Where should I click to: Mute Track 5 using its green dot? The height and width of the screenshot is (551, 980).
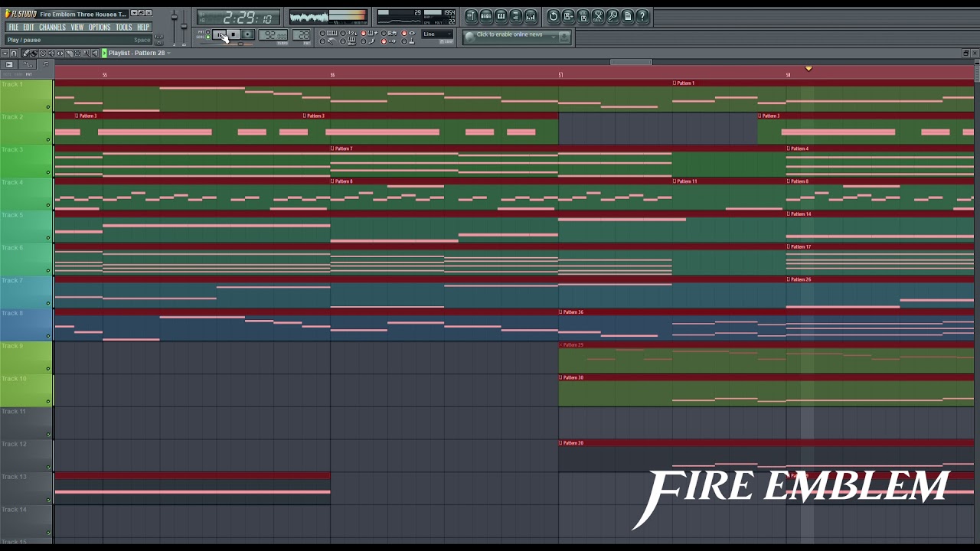pyautogui.click(x=48, y=238)
